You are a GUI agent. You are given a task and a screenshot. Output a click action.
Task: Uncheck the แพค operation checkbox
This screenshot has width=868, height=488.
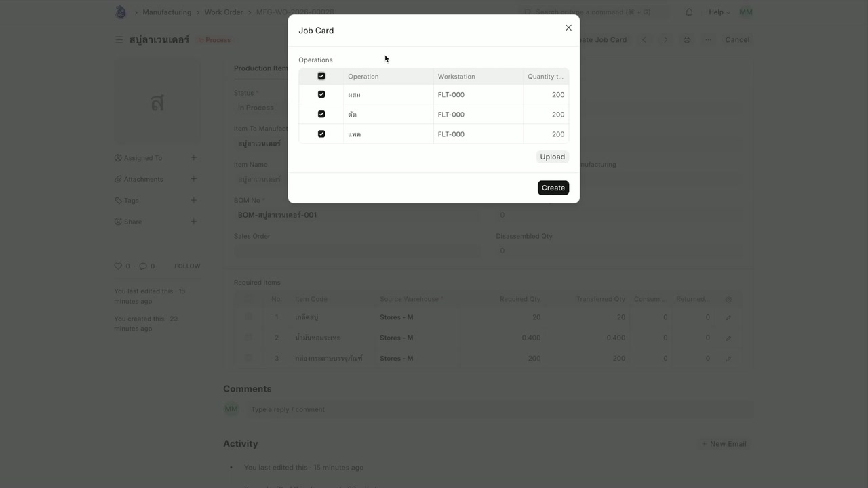click(321, 134)
